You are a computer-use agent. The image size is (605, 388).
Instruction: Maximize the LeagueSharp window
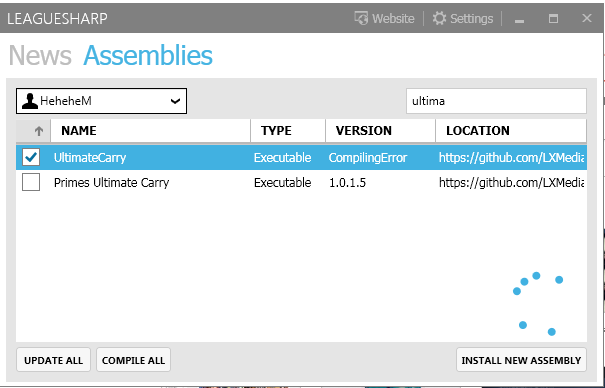coord(553,19)
